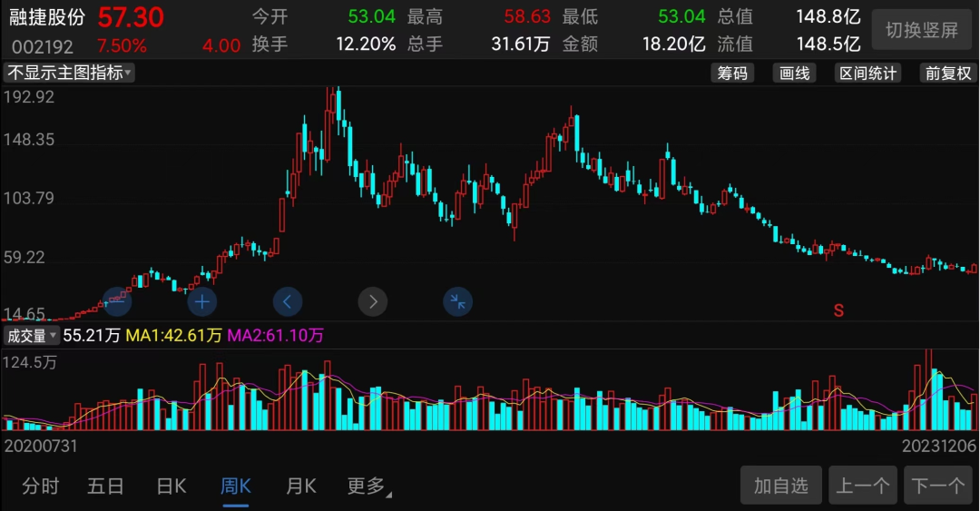Click the end date 20231206
Image resolution: width=980 pixels, height=511 pixels.
(x=939, y=446)
